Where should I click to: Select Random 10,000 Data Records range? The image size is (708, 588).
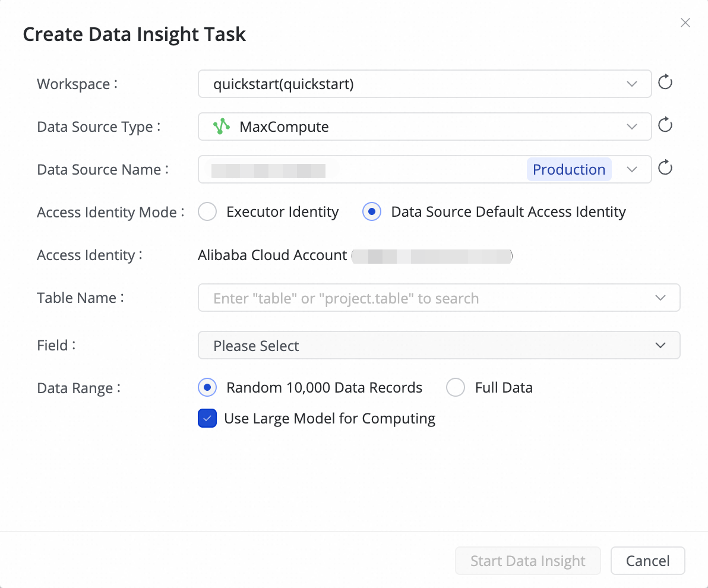(x=207, y=388)
